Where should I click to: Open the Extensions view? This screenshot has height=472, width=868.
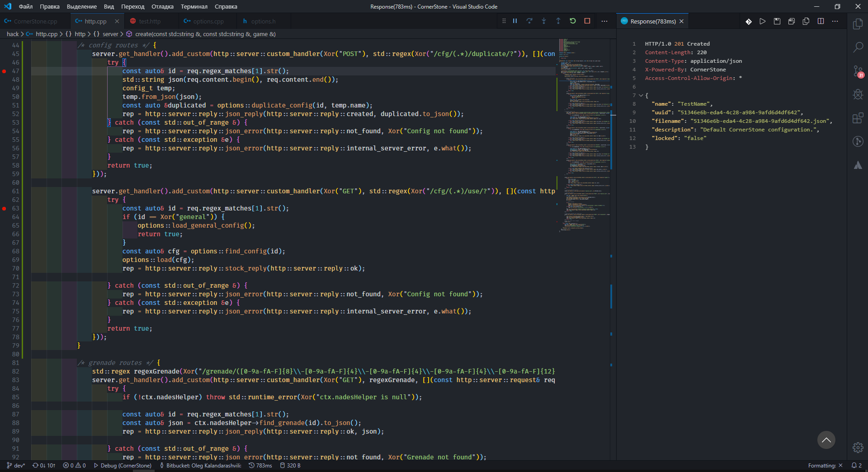[x=858, y=118]
